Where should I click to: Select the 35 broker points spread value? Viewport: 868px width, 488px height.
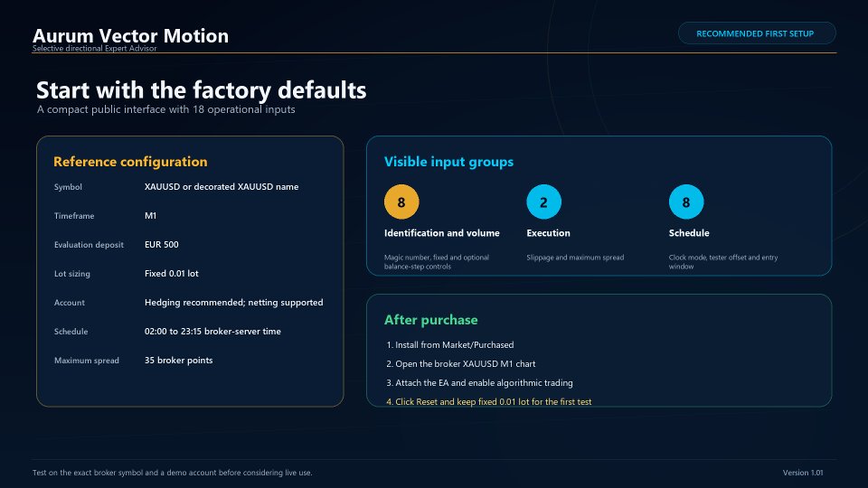pos(179,361)
